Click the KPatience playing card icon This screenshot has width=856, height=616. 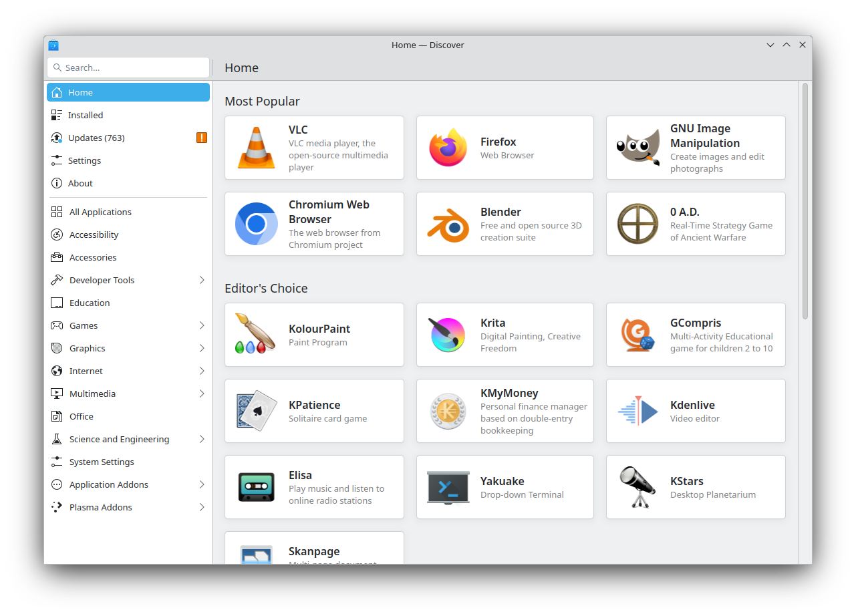257,411
